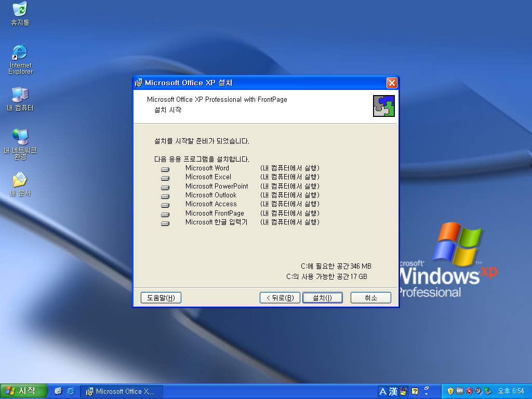532x399 pixels.
Task: Click the Microsoft Excel list entry
Action: [208, 177]
